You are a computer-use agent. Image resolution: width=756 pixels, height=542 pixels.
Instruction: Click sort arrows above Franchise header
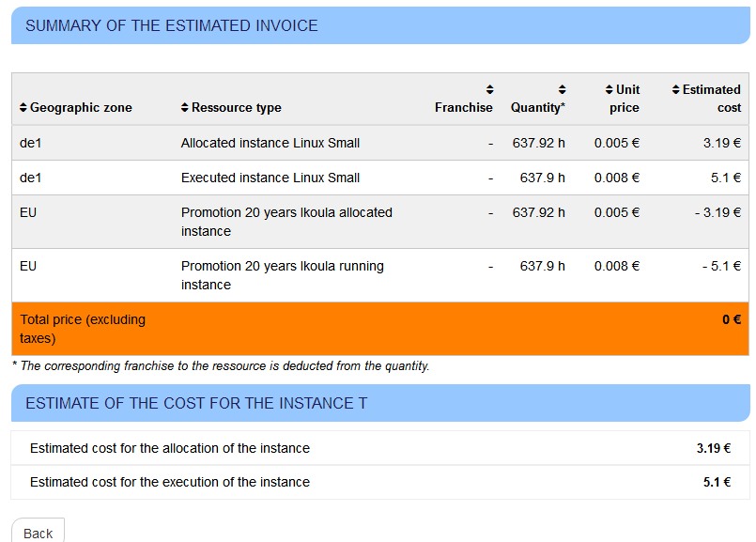click(x=489, y=90)
